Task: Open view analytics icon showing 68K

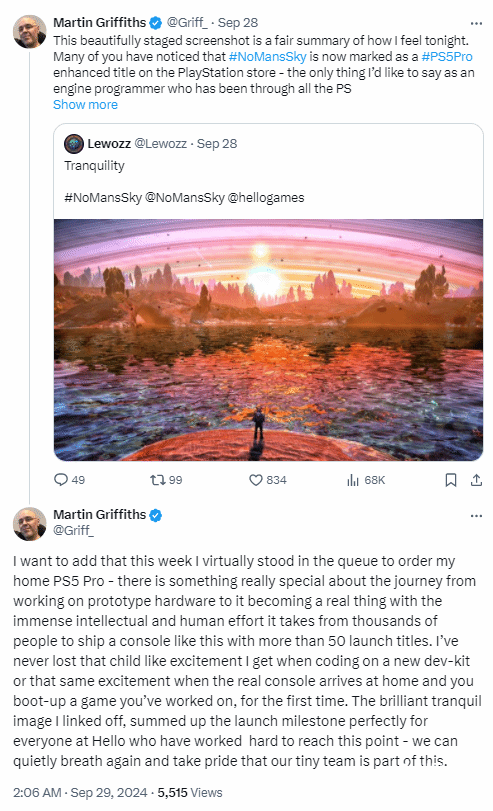Action: pos(353,480)
